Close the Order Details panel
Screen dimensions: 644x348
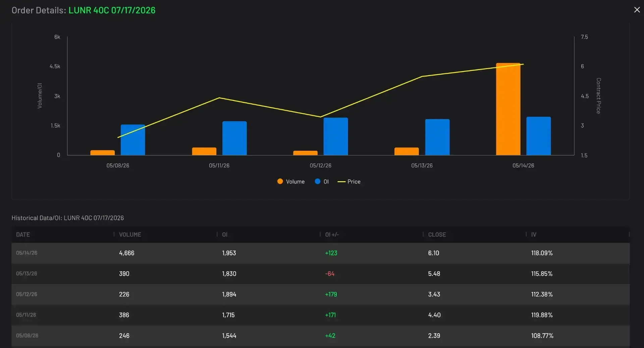(637, 10)
